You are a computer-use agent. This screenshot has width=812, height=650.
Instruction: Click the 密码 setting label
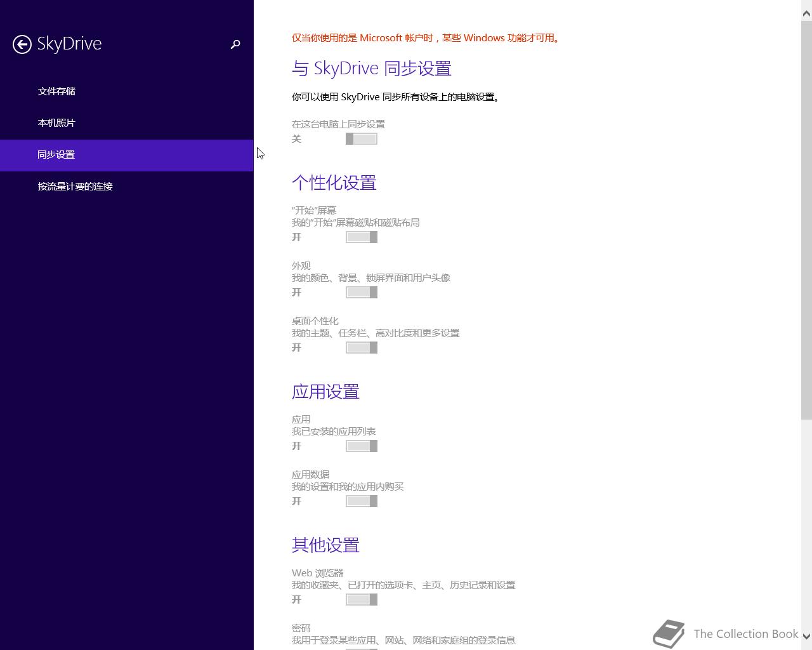tap(301, 628)
